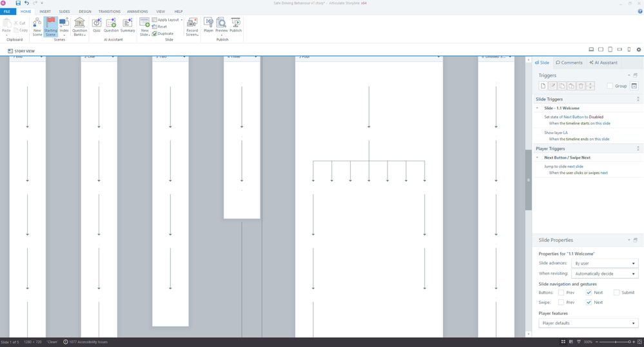Uncheck the Swipe Next checkbox
Image resolution: width=644 pixels, height=347 pixels.
pyautogui.click(x=589, y=302)
